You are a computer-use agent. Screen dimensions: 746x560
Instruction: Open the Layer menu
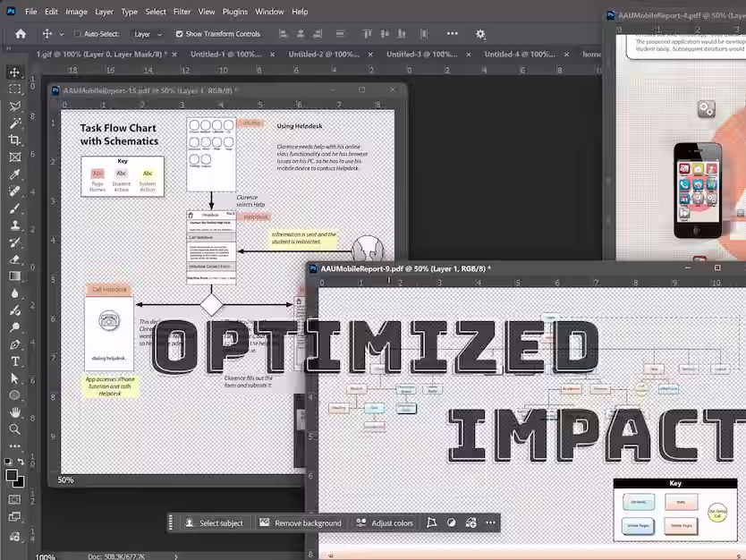[x=104, y=12]
